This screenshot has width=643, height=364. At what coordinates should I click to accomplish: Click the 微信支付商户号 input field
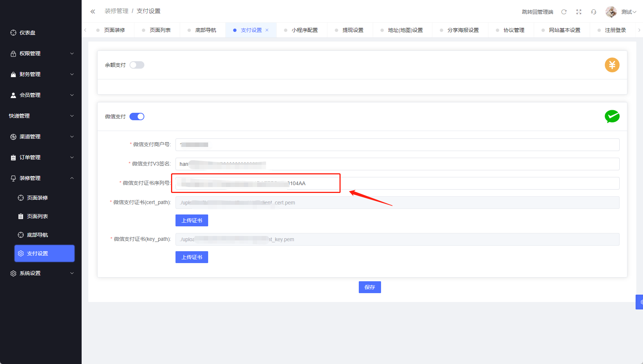point(397,145)
